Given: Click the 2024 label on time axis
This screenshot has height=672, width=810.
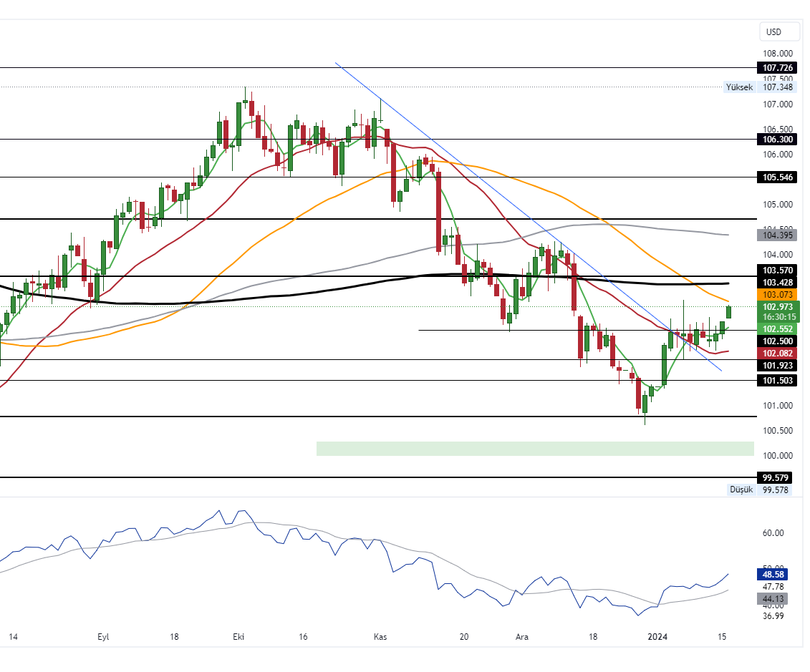Looking at the screenshot, I should pyautogui.click(x=657, y=636).
